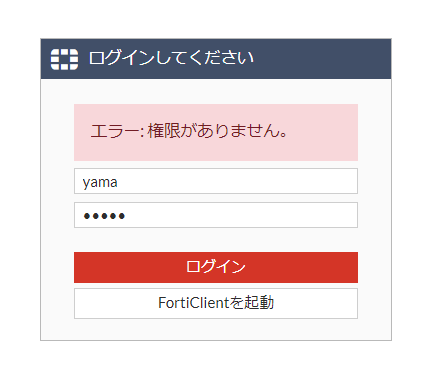430x374 pixels.
Task: Click the login panel title text
Action: [x=171, y=58]
